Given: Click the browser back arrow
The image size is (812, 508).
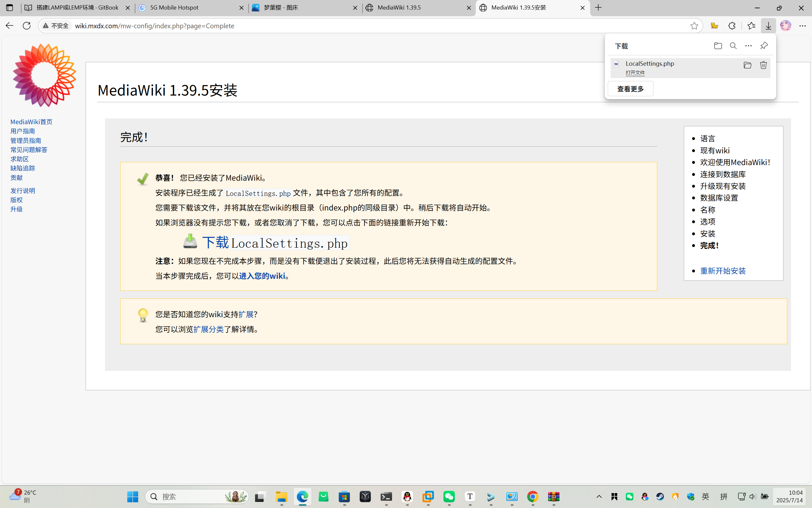Looking at the screenshot, I should click(10, 25).
